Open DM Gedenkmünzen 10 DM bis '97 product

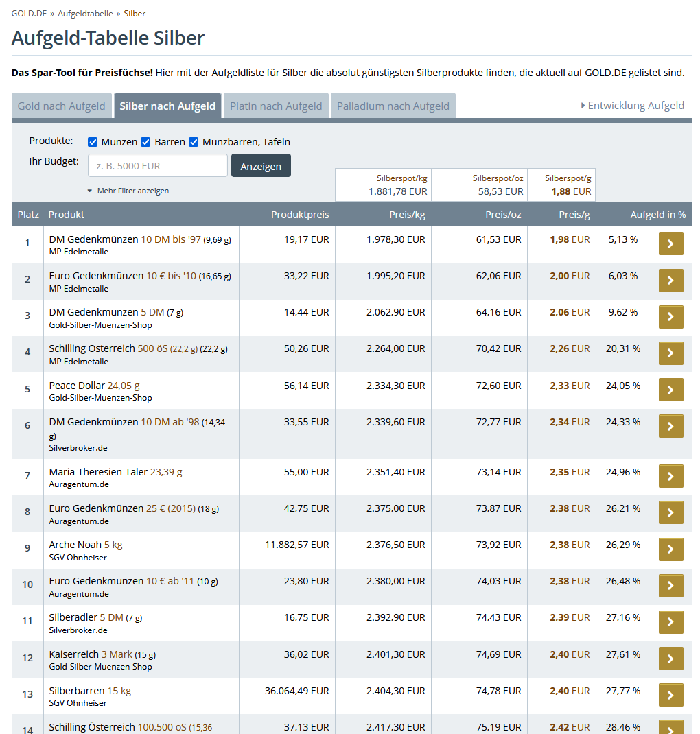point(140,239)
